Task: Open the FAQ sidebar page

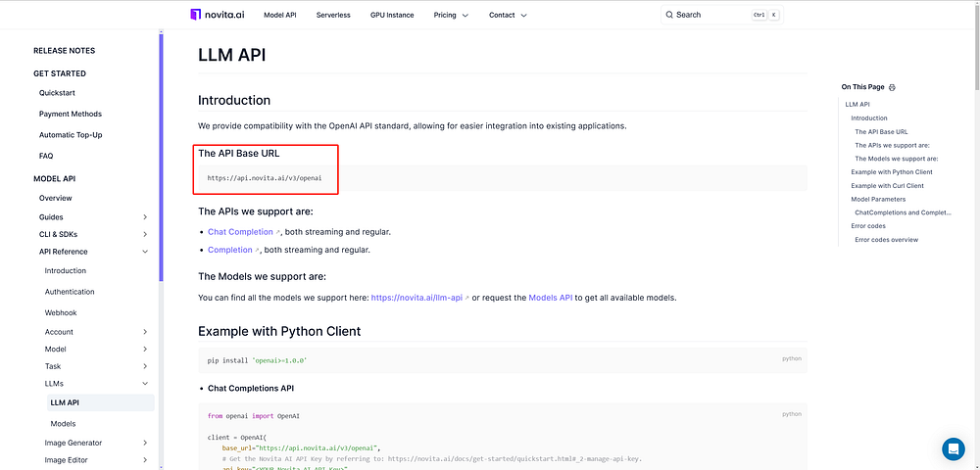Action: tap(46, 156)
